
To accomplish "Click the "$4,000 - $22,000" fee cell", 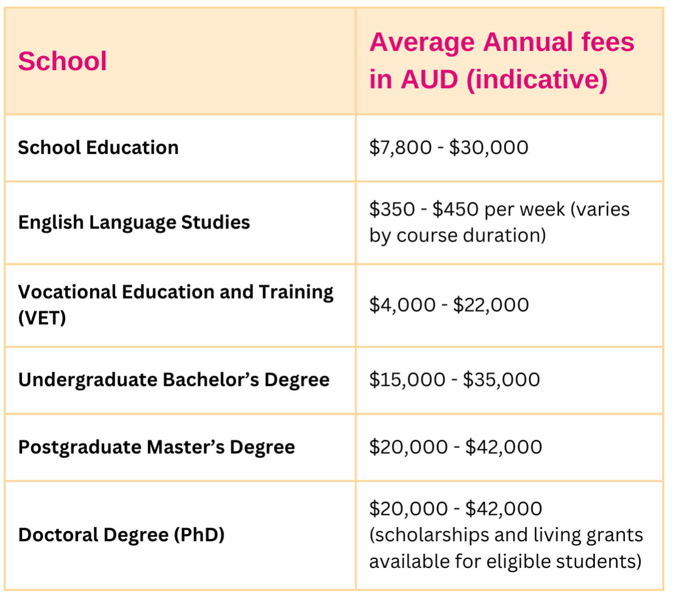I will pos(449,305).
